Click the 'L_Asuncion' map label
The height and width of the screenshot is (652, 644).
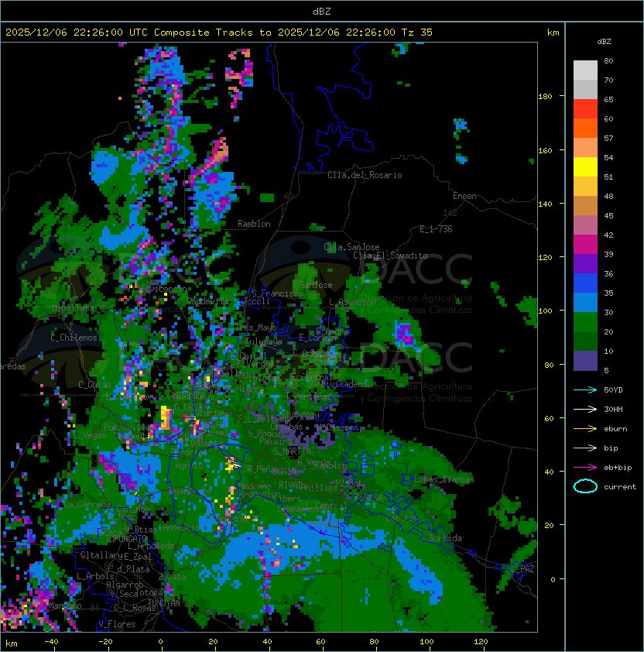(352, 302)
